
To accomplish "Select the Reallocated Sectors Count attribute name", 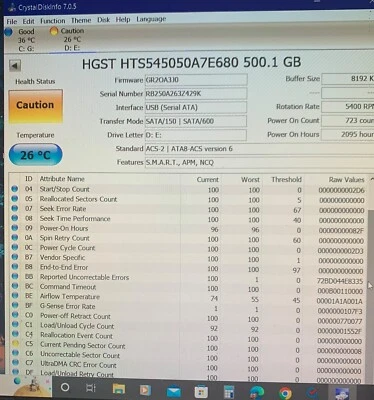I will pos(78,199).
